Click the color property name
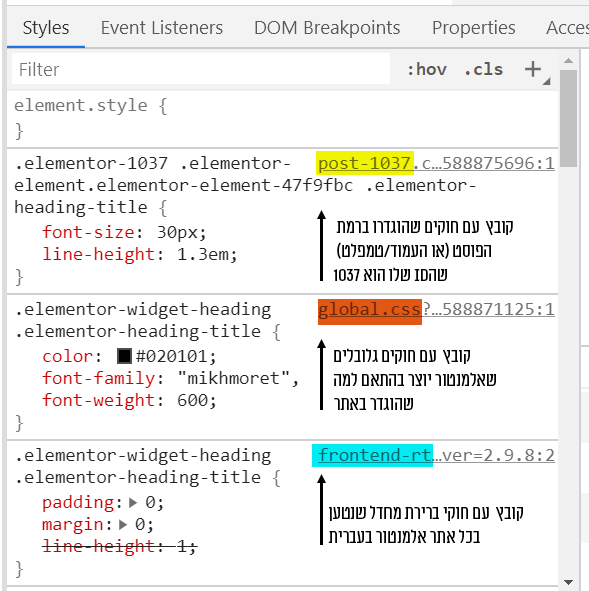 [x=67, y=357]
